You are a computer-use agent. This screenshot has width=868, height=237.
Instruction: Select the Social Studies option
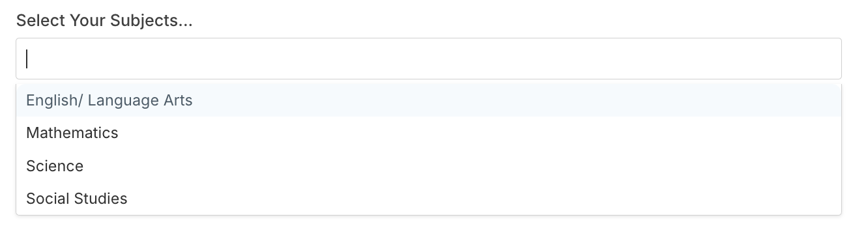click(x=429, y=199)
